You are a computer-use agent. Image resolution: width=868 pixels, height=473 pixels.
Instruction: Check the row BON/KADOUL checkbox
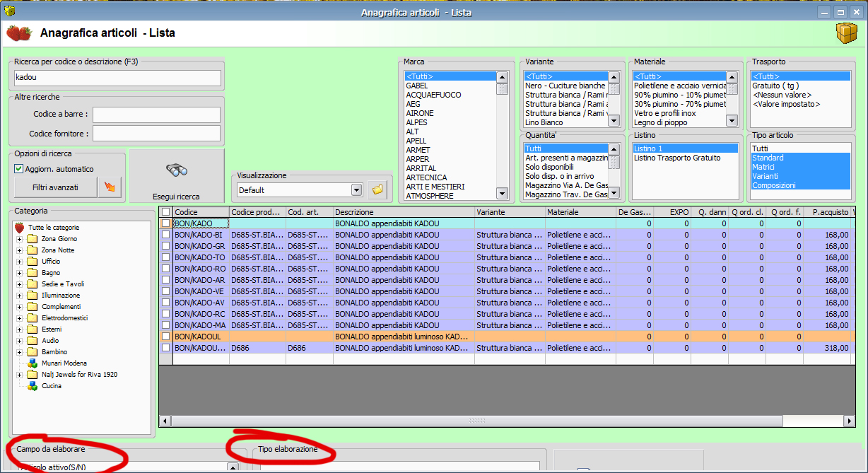tap(165, 337)
